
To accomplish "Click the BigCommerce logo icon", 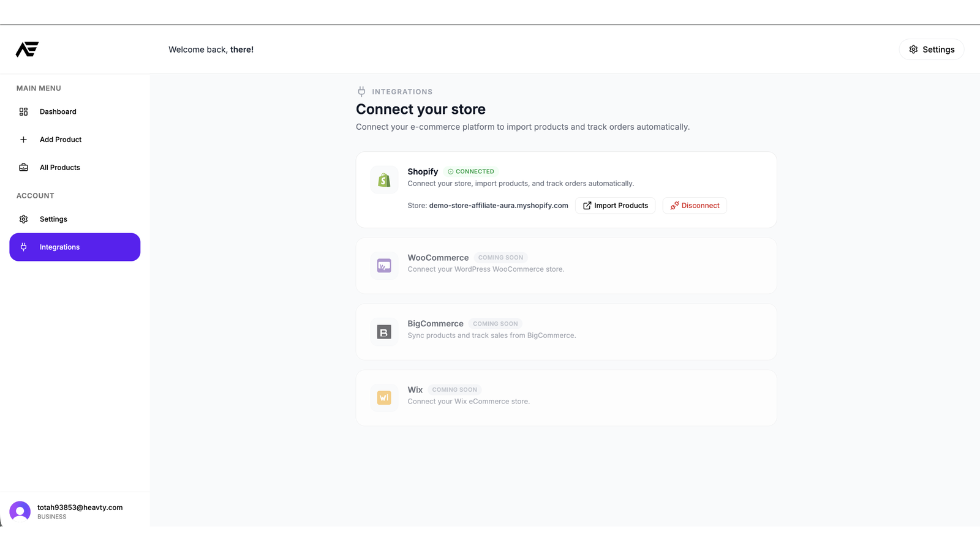I will tap(384, 332).
